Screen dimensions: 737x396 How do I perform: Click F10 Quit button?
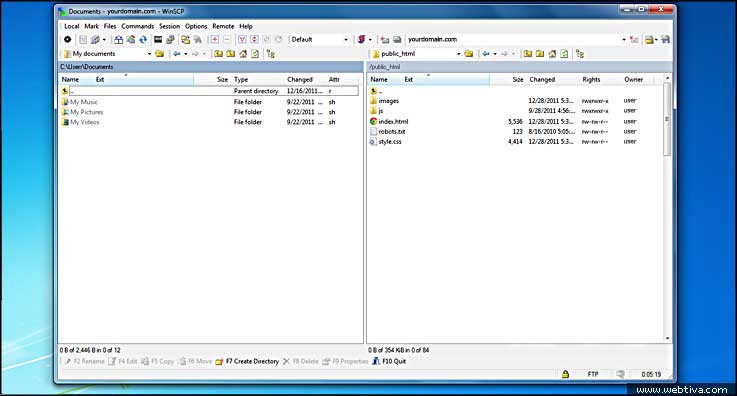coord(389,361)
